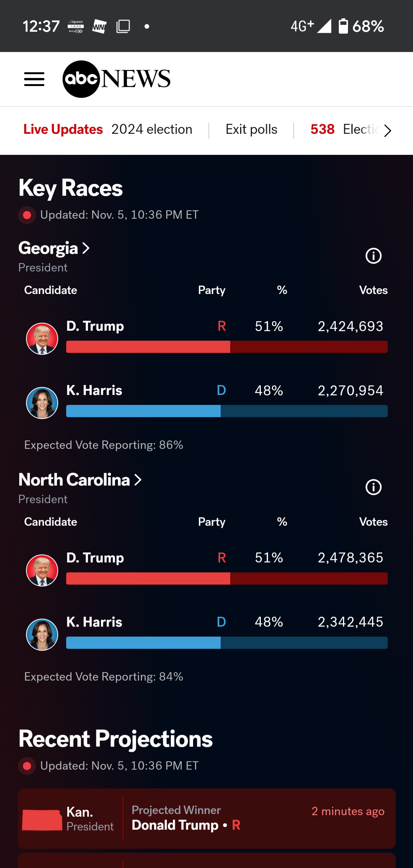Open the hamburger navigation menu
Image resolution: width=413 pixels, height=868 pixels.
point(34,79)
